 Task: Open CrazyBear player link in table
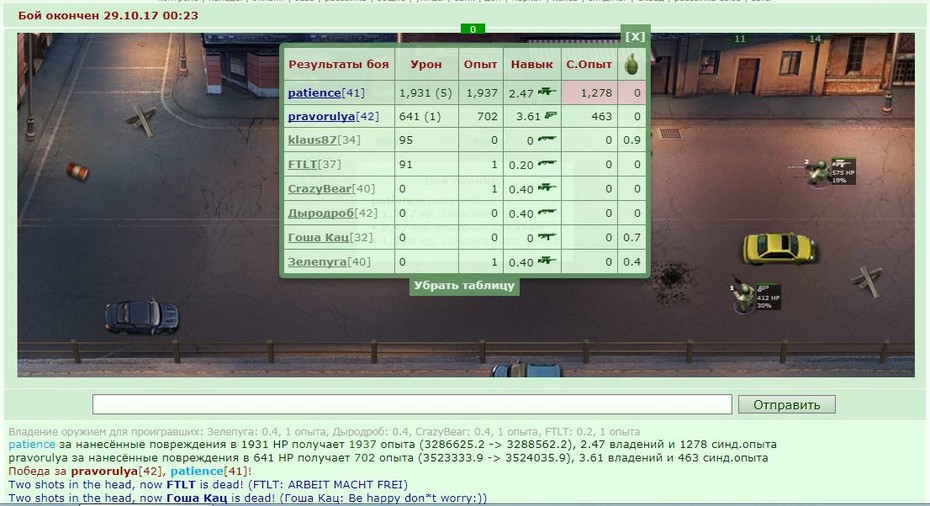click(x=320, y=189)
